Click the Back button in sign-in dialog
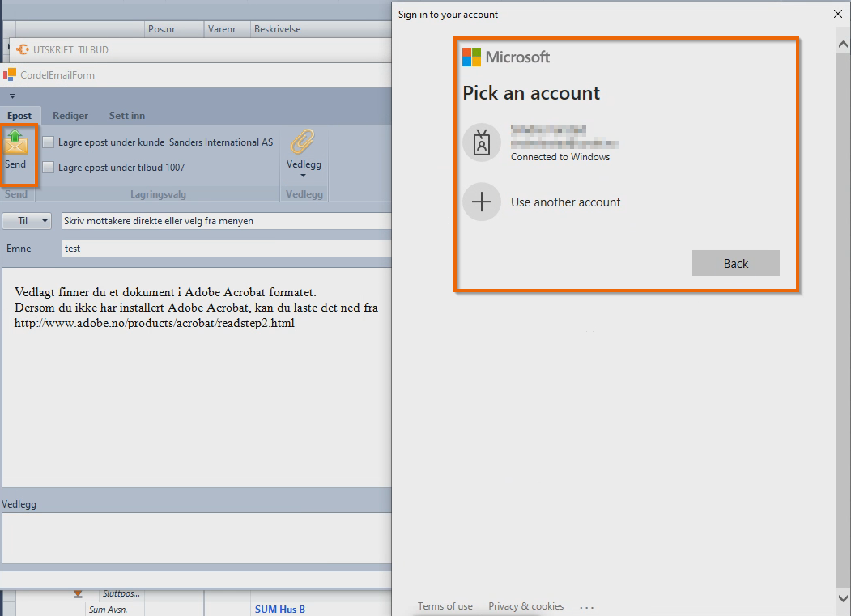The width and height of the screenshot is (851, 616). 735,263
